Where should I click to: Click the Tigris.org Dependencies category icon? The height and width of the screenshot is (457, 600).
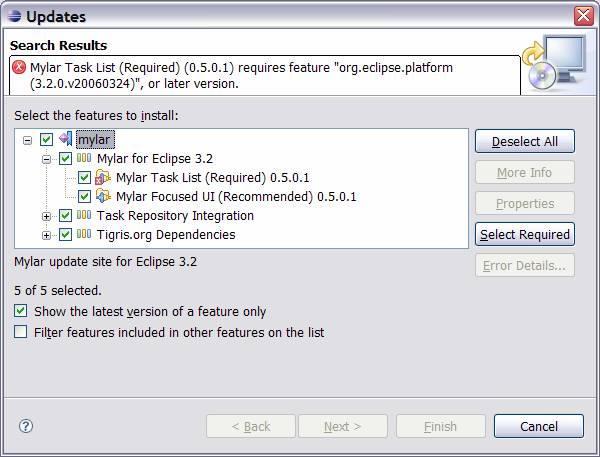point(84,233)
